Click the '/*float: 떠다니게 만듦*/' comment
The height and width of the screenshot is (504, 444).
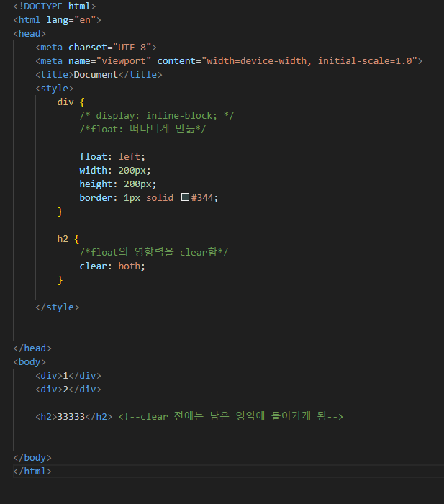pos(142,129)
